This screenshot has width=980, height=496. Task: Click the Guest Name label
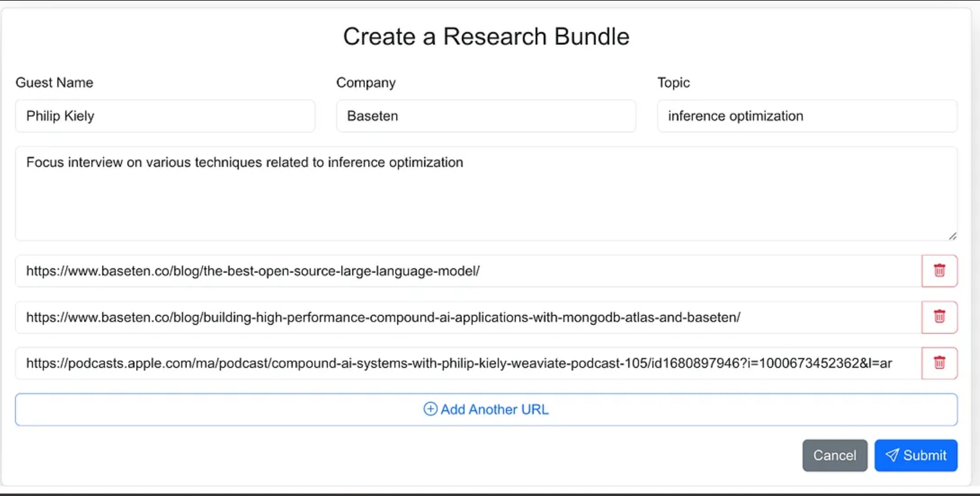pos(55,83)
